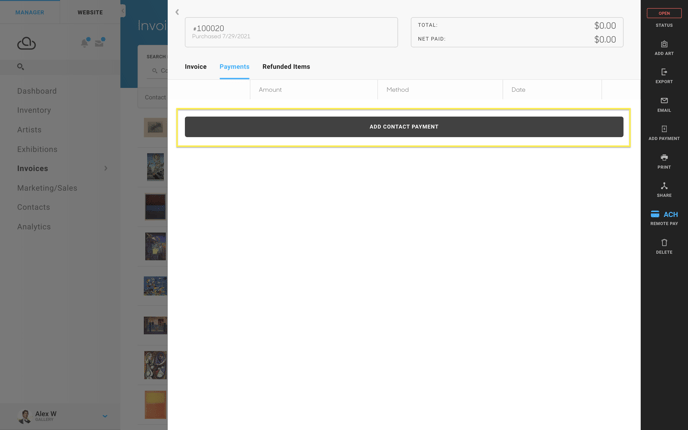Screen dimensions: 688x430
Task: Open Exhibitions in the sidebar
Action: click(37, 149)
